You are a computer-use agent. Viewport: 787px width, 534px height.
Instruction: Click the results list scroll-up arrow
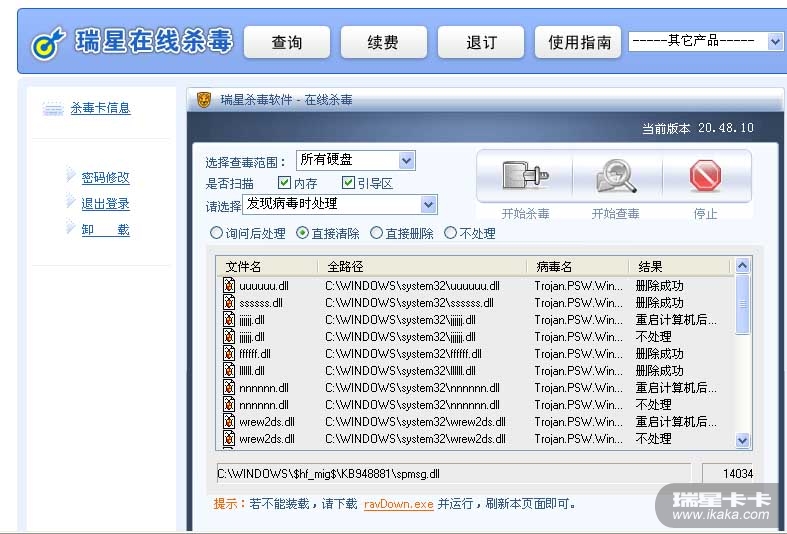(742, 265)
